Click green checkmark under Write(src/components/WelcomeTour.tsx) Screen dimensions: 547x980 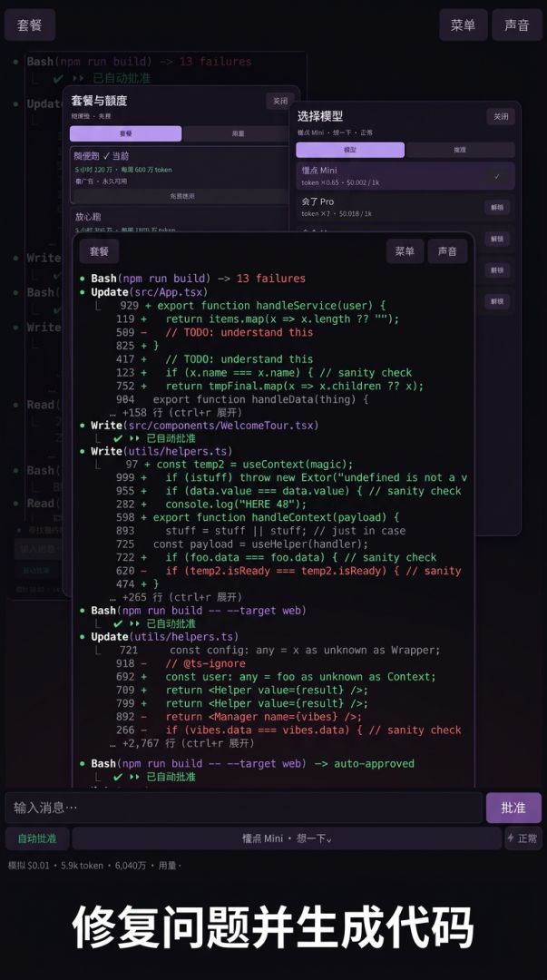click(x=118, y=438)
